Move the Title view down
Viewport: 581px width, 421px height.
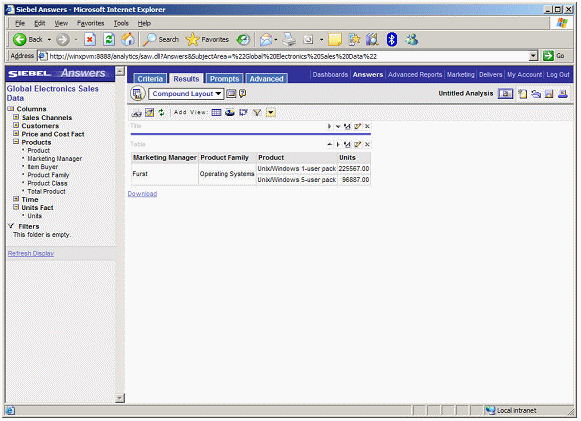click(x=338, y=127)
